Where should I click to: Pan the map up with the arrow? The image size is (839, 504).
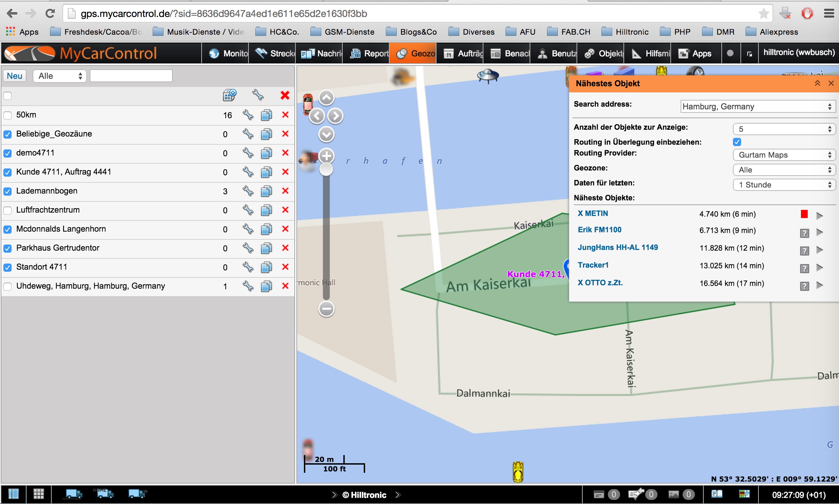pos(326,98)
